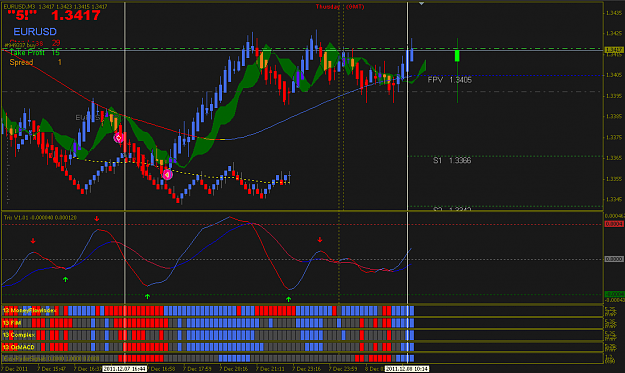Click the 7 Dec 20:16 time axis label
The width and height of the screenshot is (625, 373).
234,369
